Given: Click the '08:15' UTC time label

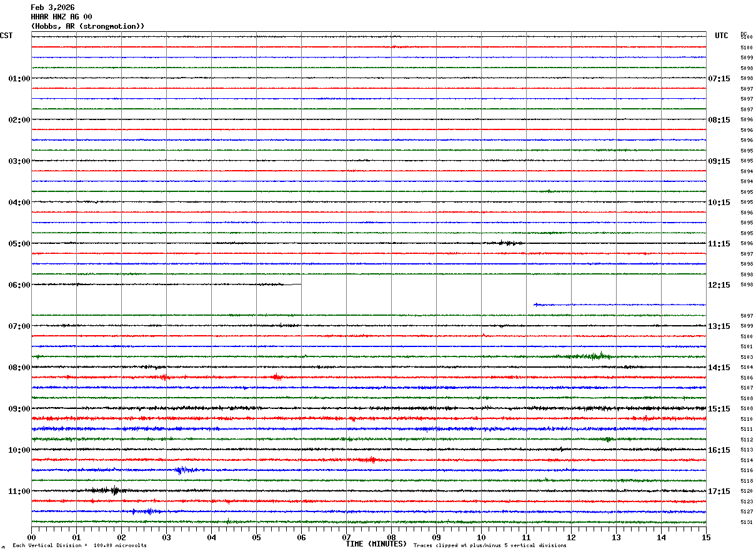Looking at the screenshot, I should coord(719,120).
